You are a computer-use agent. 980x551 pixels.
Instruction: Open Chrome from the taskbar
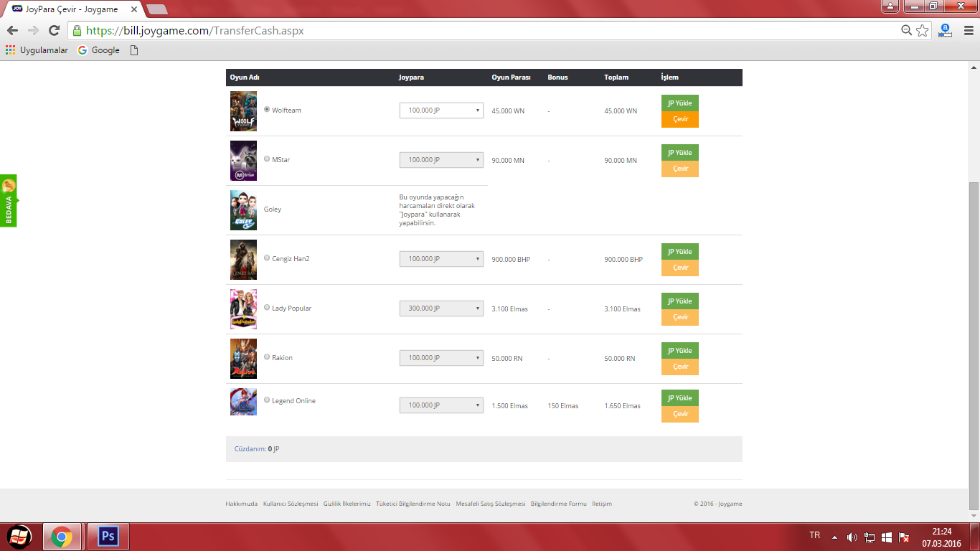tap(62, 537)
